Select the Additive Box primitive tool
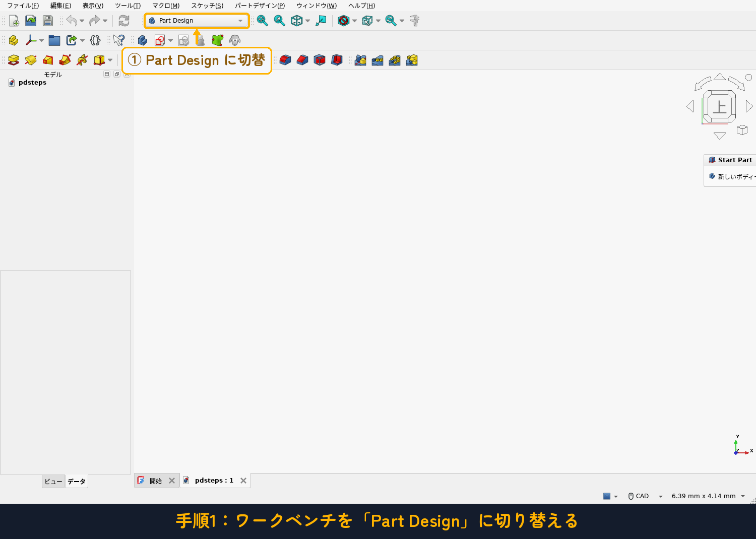 click(99, 60)
